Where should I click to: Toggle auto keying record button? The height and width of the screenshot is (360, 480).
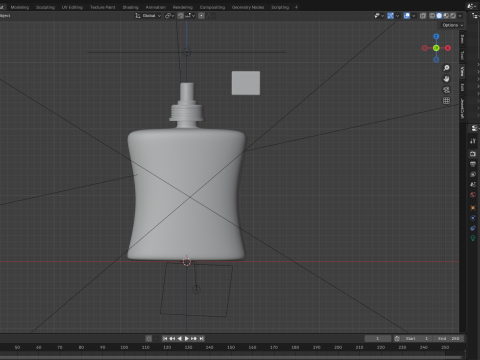pyautogui.click(x=149, y=339)
